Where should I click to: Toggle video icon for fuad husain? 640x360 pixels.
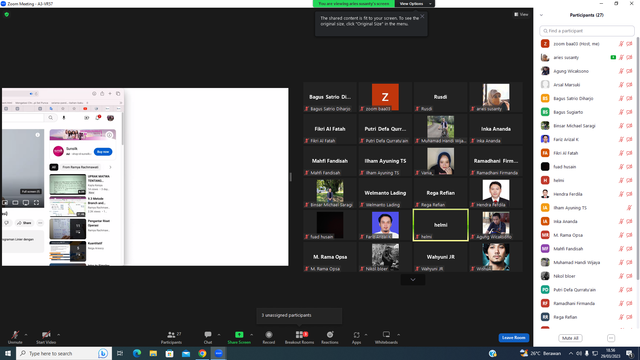click(x=629, y=167)
